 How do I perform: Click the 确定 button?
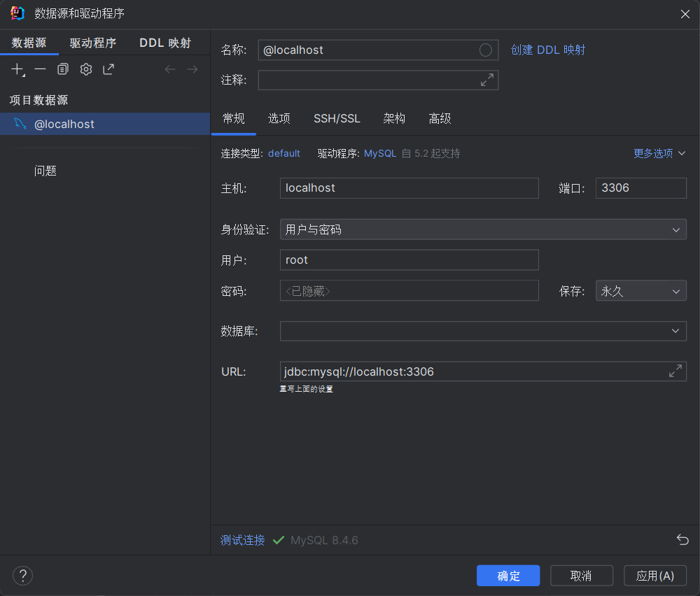pyautogui.click(x=508, y=576)
